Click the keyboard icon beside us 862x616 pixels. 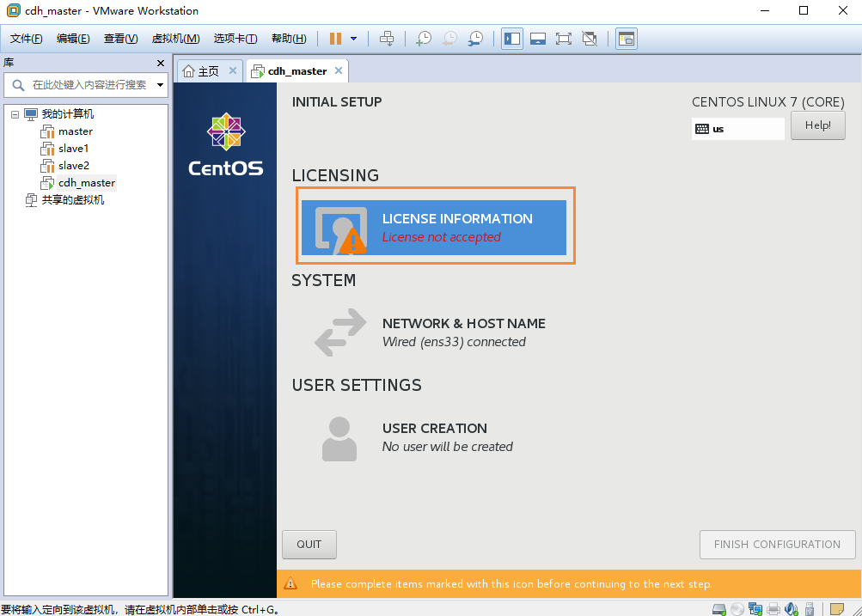pos(702,129)
